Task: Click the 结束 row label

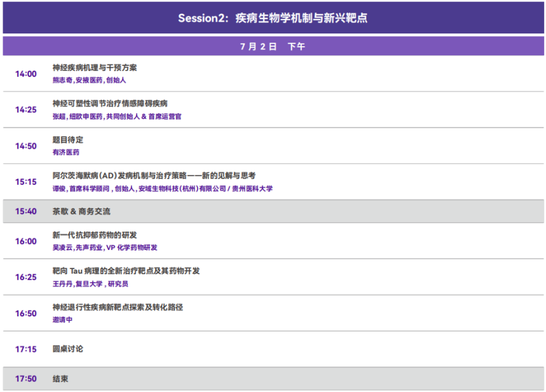Action: pos(61,379)
